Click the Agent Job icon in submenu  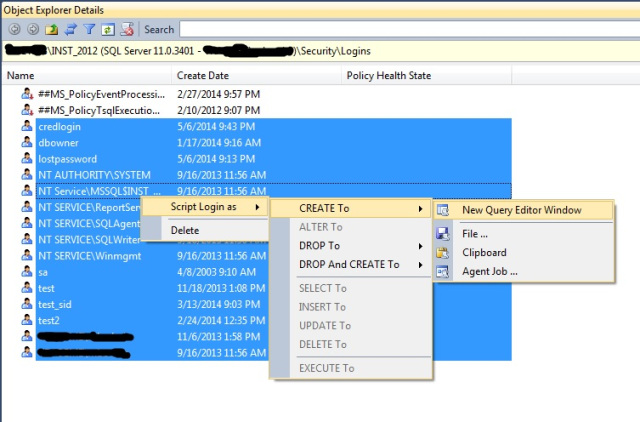[x=442, y=271]
